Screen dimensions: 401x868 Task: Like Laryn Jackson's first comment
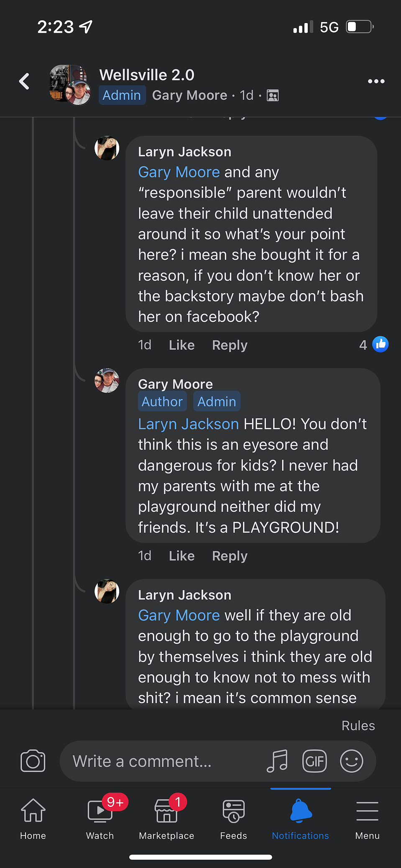[x=181, y=345]
